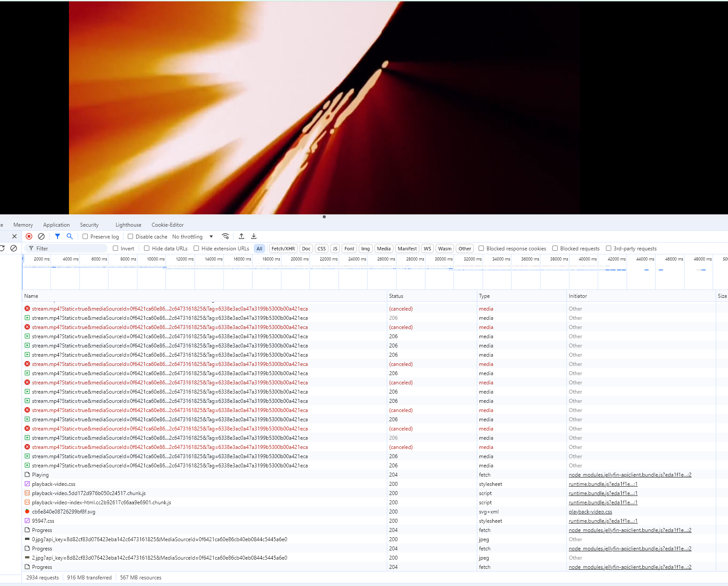Click the import HAR upload arrow
The height and width of the screenshot is (586, 728).
coord(241,236)
